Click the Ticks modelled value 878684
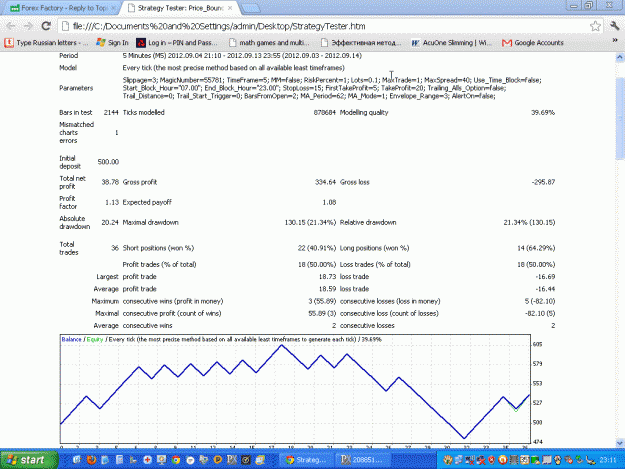625x469 pixels. tap(324, 113)
